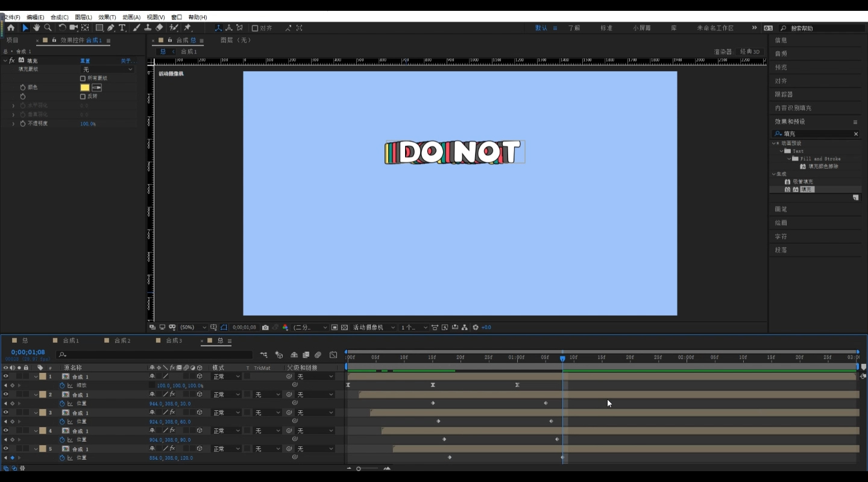Screen dimensions: 868x482
Task: Toggle 3D layer switch on layer 5
Action: 200,449
